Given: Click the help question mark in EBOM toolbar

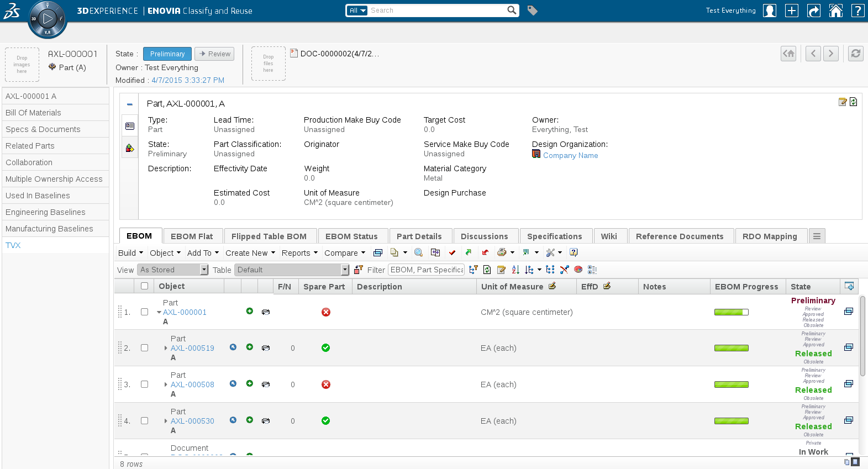Looking at the screenshot, I should coord(574,252).
